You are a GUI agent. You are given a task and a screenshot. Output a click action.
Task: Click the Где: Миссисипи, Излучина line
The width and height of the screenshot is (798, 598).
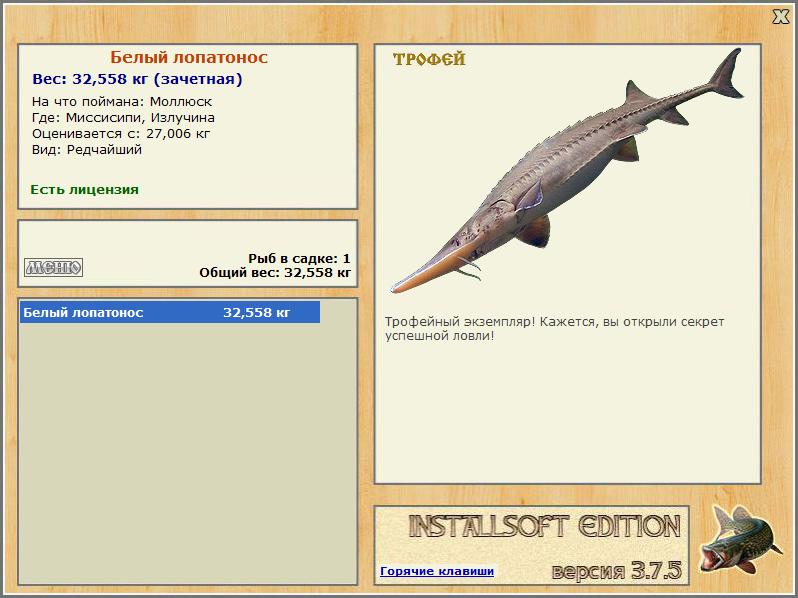123,118
